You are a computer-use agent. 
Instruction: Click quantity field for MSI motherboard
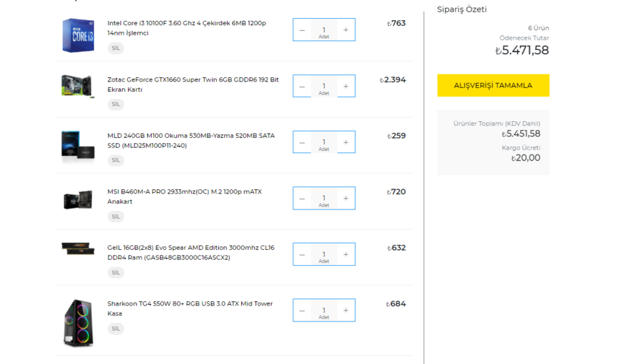(x=324, y=198)
